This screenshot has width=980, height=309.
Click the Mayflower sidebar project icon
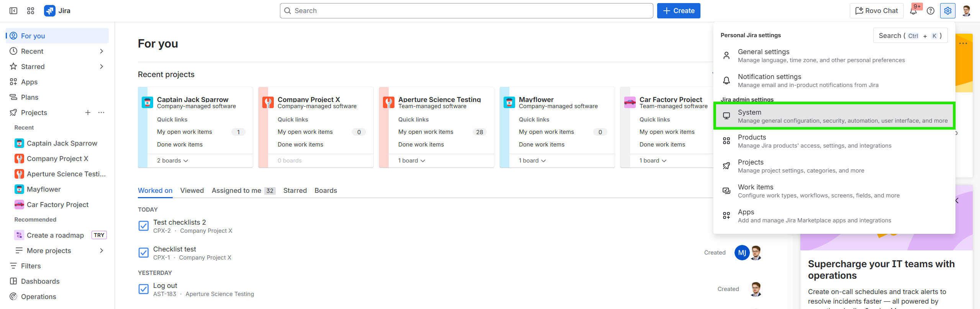(x=19, y=189)
